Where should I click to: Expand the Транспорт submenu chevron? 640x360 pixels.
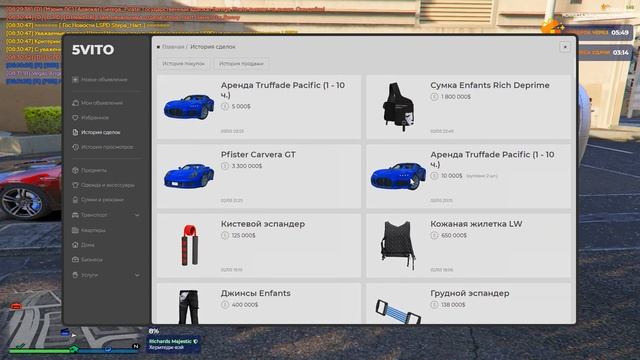point(137,215)
